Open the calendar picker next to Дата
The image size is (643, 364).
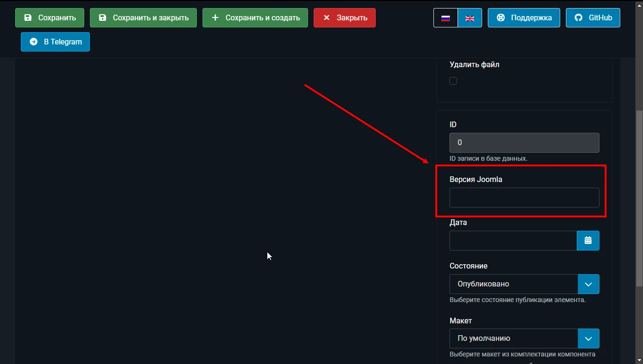(588, 241)
